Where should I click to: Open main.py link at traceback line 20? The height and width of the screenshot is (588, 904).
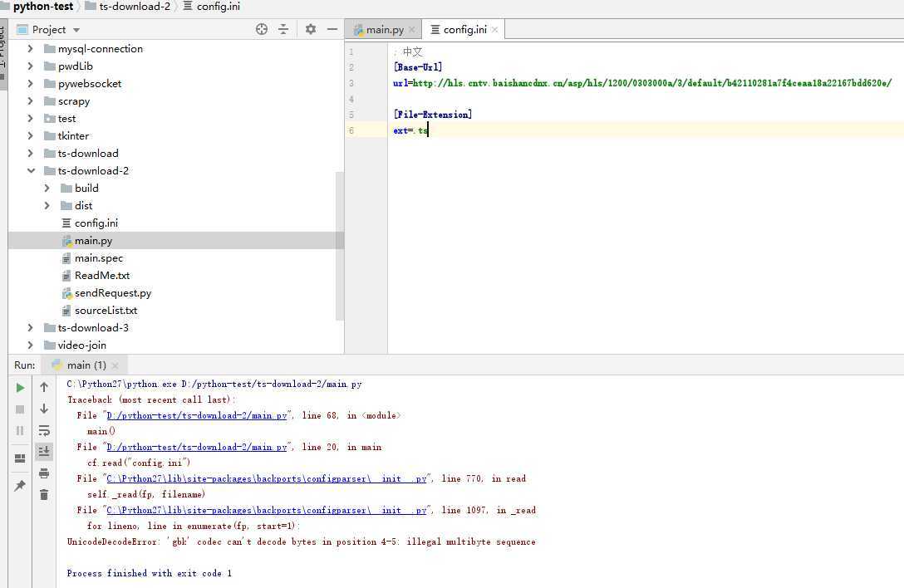(197, 448)
